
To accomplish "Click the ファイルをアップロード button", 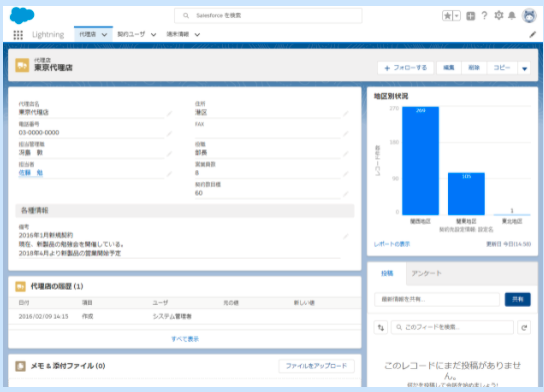I will pos(316,366).
